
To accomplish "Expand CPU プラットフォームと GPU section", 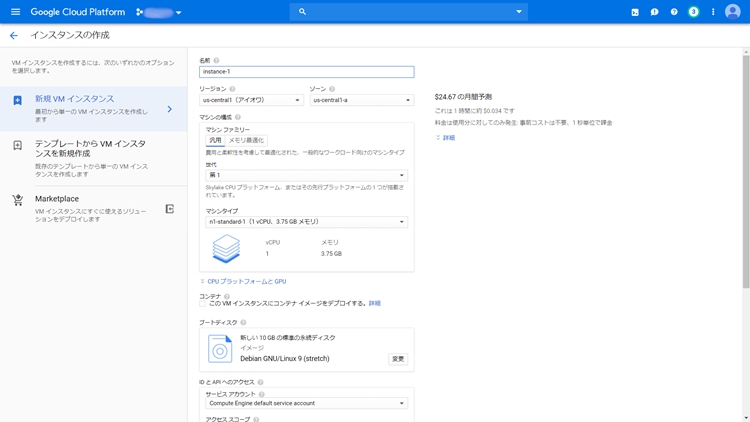I will [243, 281].
